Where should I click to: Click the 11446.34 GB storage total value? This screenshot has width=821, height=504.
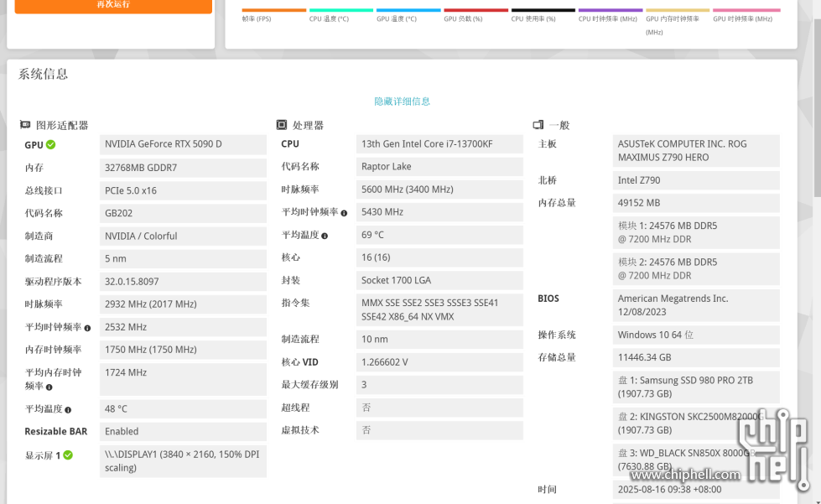696,357
